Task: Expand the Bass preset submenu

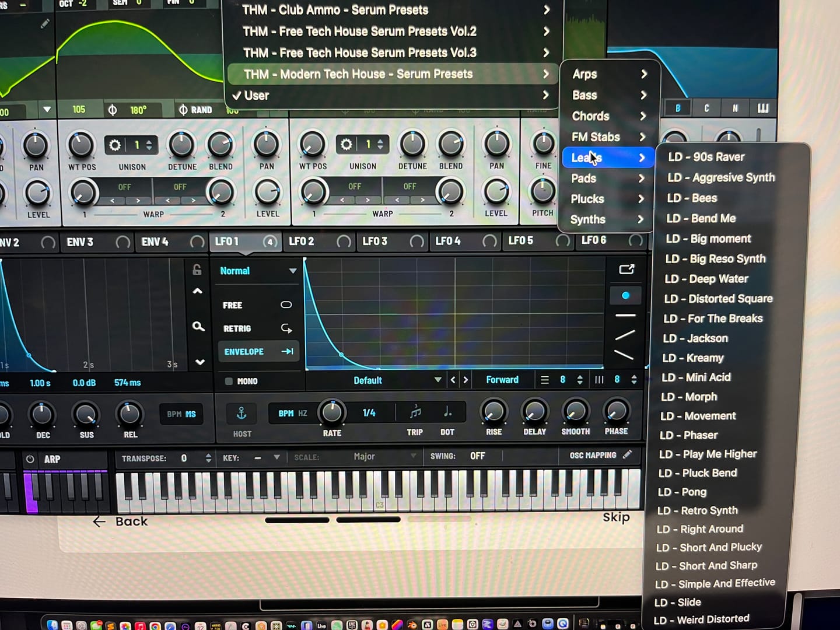Action: [610, 95]
